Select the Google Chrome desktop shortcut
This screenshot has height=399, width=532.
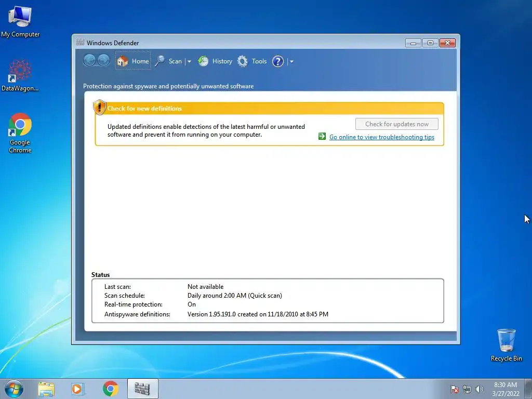pos(20,133)
